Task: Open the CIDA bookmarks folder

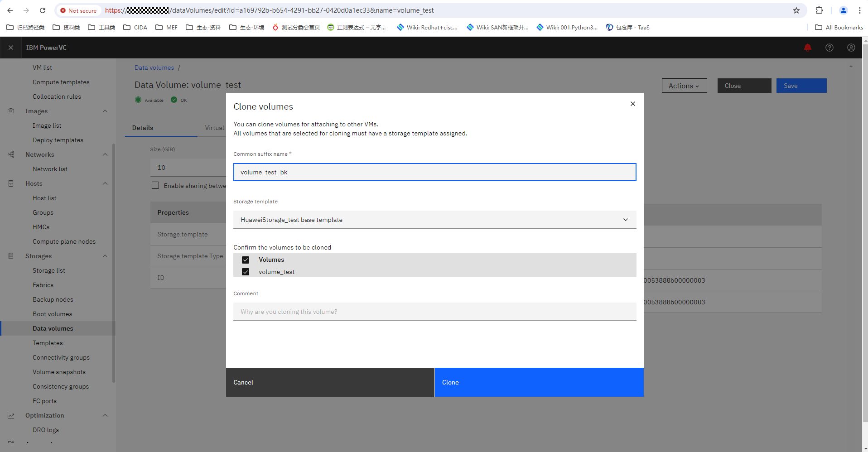Action: pos(135,27)
